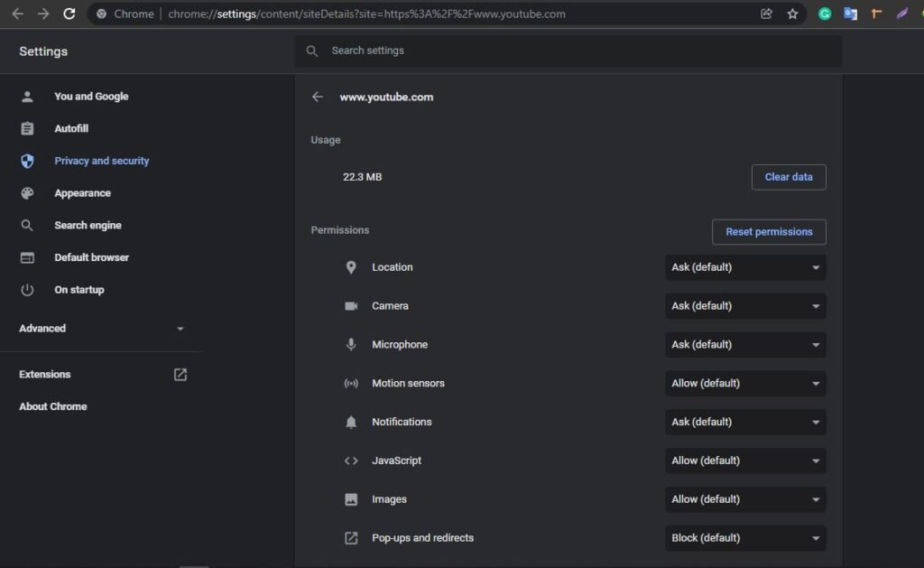This screenshot has height=568, width=924.
Task: Click the Default browser window icon
Action: pyautogui.click(x=27, y=257)
